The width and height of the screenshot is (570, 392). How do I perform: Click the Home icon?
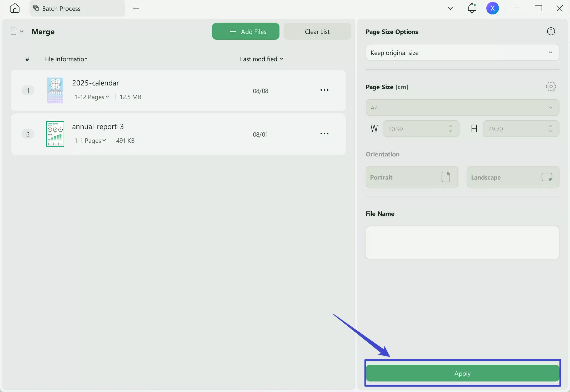click(x=14, y=8)
